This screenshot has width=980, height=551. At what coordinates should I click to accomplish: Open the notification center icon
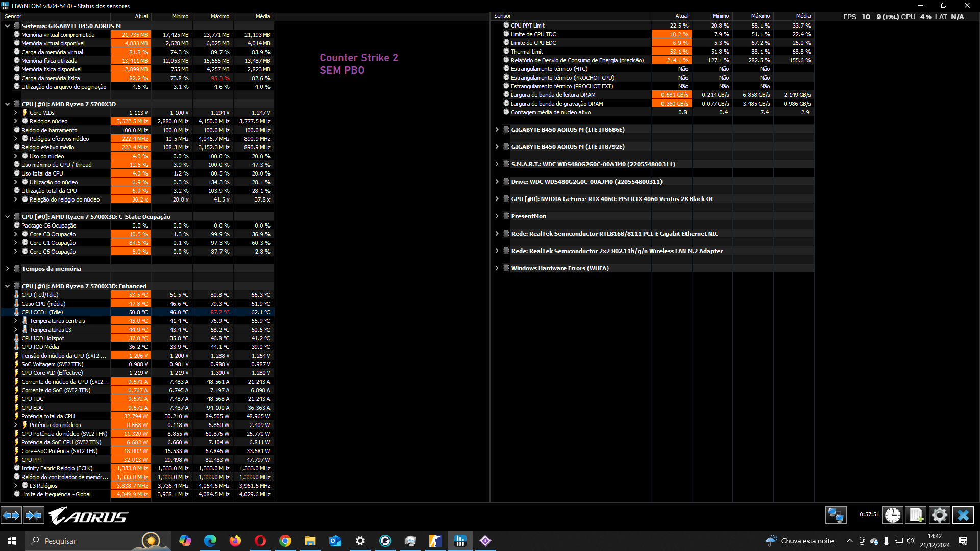pos(963,541)
